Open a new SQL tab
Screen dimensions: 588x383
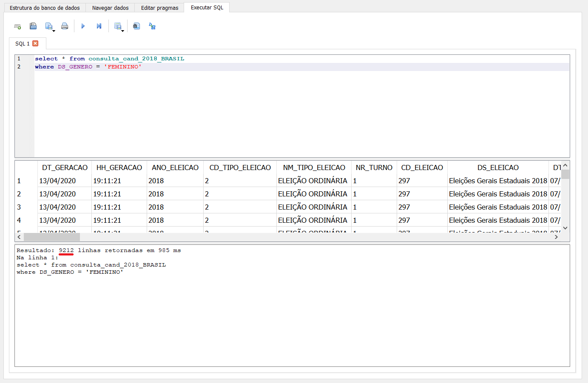point(17,26)
